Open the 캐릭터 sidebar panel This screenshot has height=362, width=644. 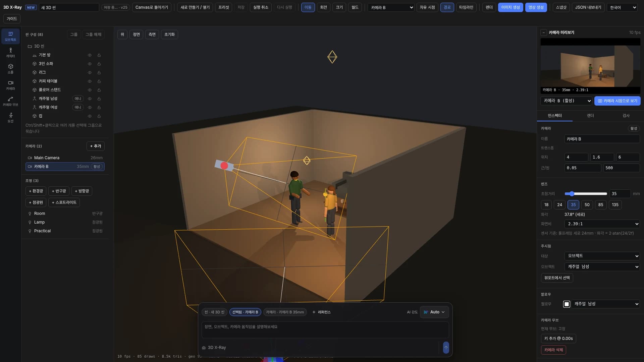10,53
